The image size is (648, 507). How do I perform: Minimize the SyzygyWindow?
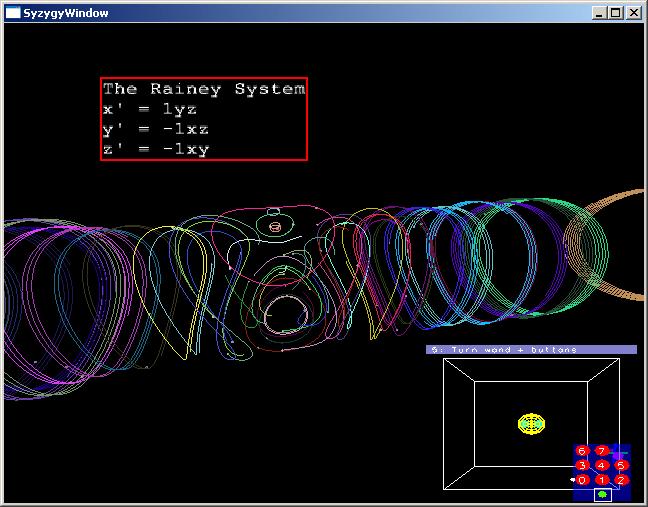click(x=600, y=13)
